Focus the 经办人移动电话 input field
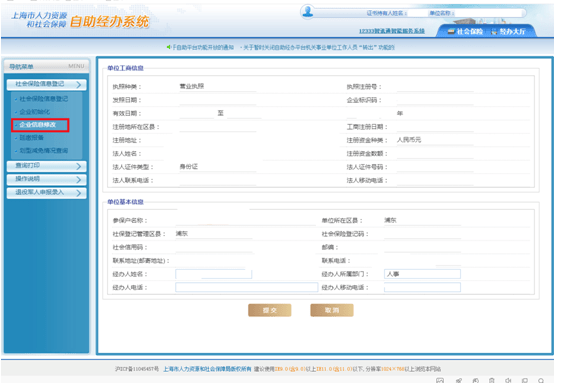The height and width of the screenshot is (383, 566). click(x=422, y=288)
